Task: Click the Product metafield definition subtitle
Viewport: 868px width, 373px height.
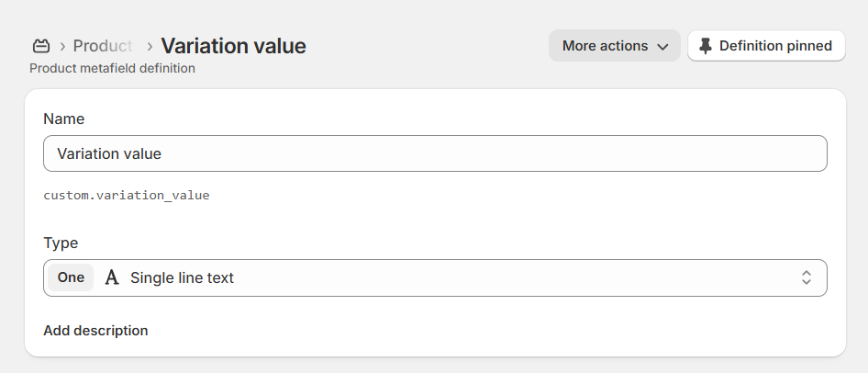Action: 112,68
